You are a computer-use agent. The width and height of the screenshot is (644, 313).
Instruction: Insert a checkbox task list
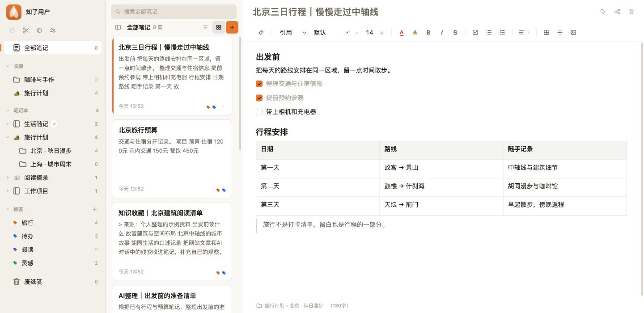click(x=475, y=33)
